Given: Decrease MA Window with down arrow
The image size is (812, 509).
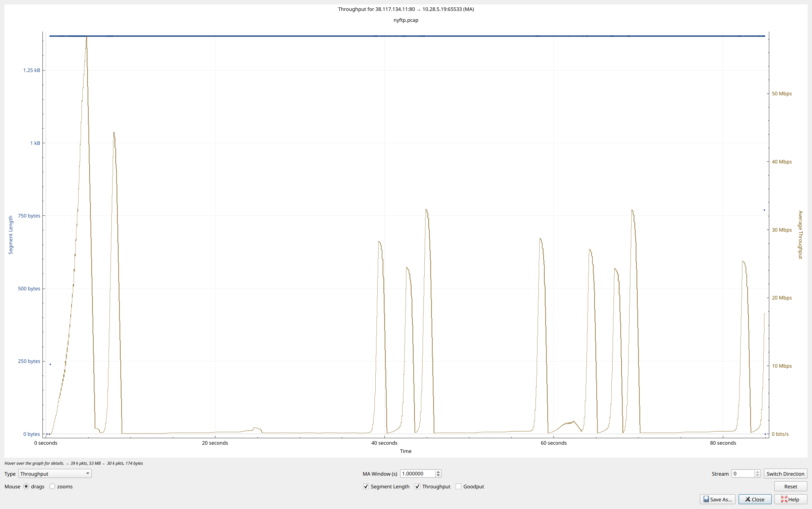Looking at the screenshot, I should pos(438,476).
